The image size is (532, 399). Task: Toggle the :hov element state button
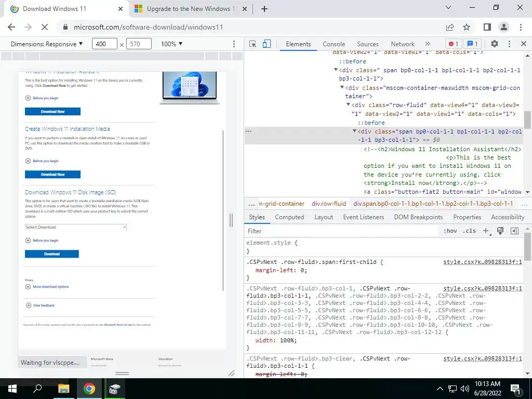[450, 231]
